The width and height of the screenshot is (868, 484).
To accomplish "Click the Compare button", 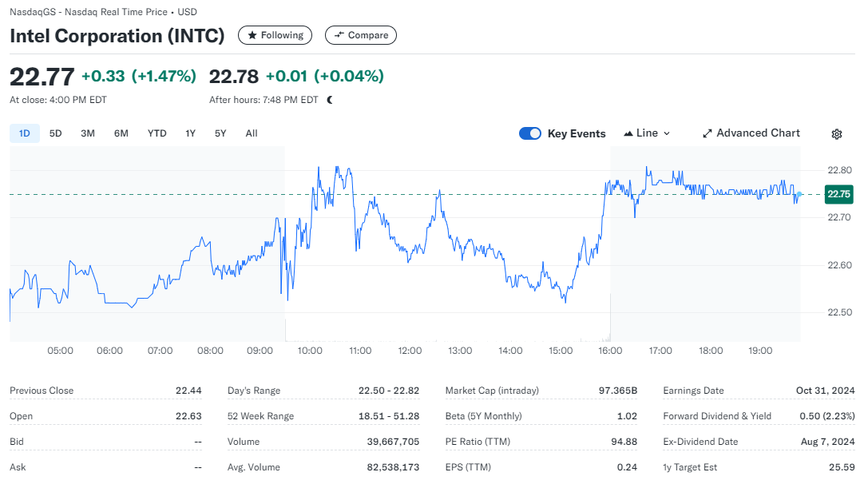I will click(360, 35).
